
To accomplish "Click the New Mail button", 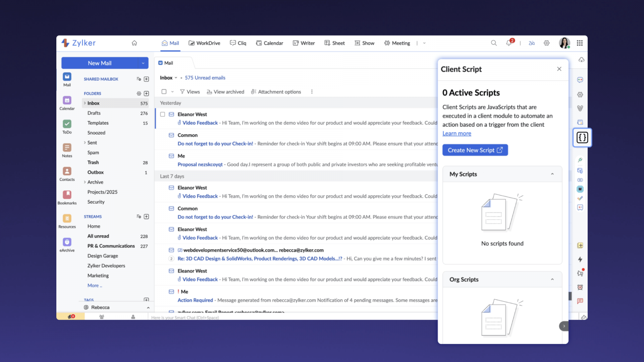I will 100,63.
